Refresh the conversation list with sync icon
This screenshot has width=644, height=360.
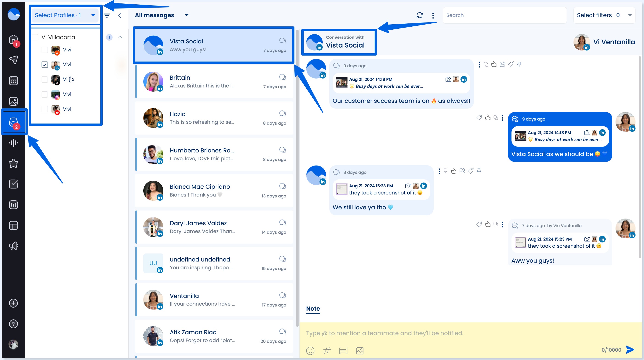(x=420, y=15)
